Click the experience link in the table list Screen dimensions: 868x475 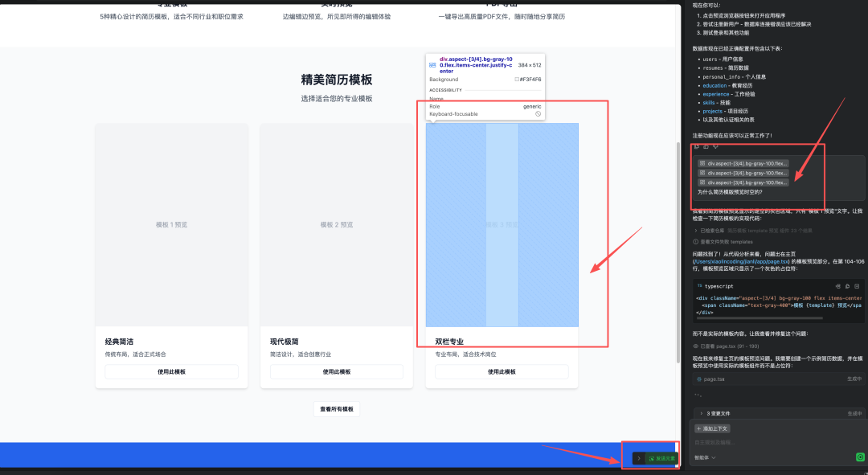[716, 94]
